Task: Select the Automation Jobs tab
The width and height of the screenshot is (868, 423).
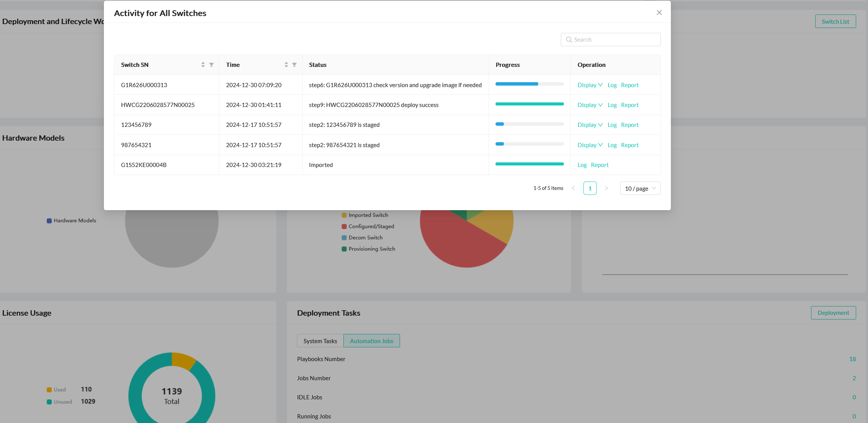Action: [371, 341]
